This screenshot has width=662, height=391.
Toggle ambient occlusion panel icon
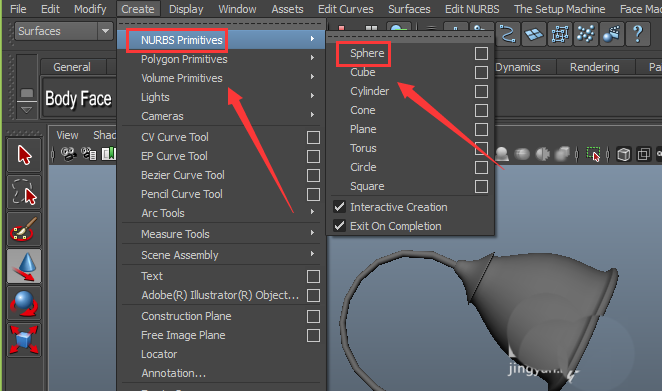coord(522,154)
